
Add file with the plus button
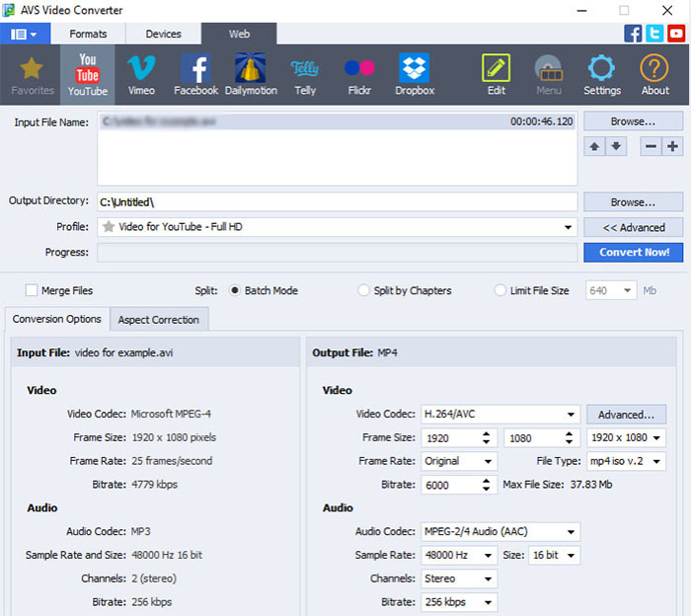[x=672, y=146]
